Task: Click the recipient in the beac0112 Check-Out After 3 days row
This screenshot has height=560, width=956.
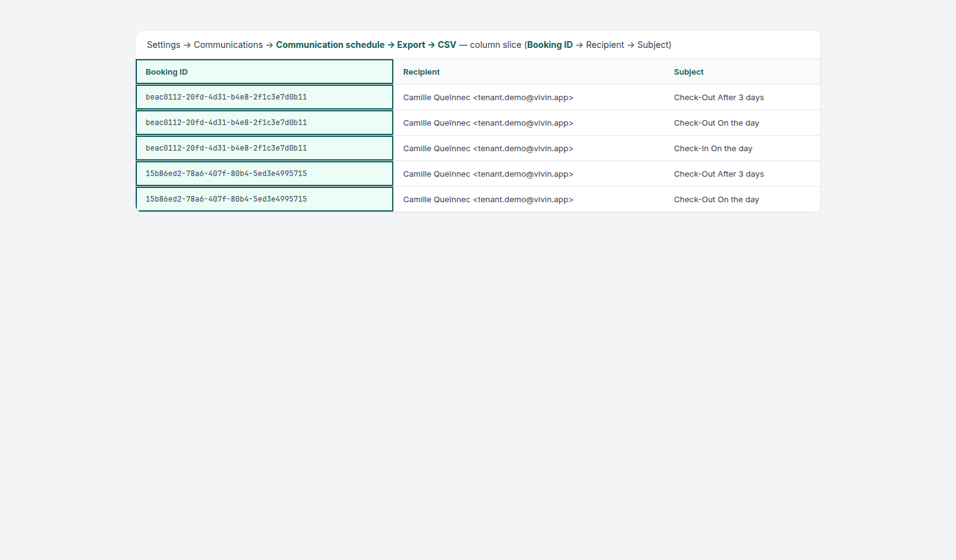Action: (529, 97)
